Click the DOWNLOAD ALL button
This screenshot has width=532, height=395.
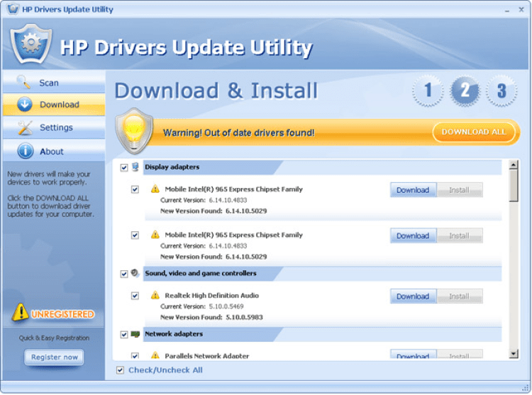(x=474, y=132)
